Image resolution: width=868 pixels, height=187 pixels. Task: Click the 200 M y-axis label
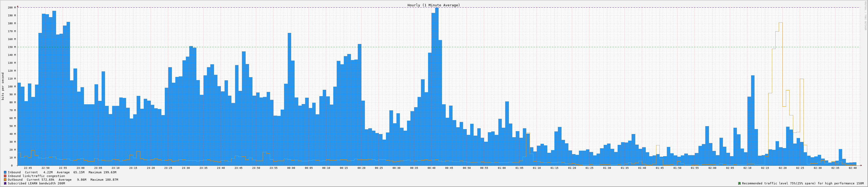(x=12, y=7)
